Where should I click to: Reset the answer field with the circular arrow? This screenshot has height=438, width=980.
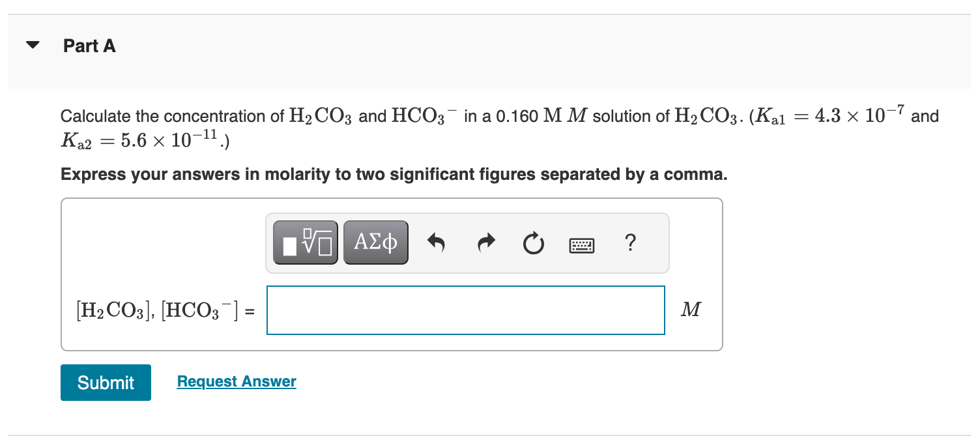tap(533, 242)
